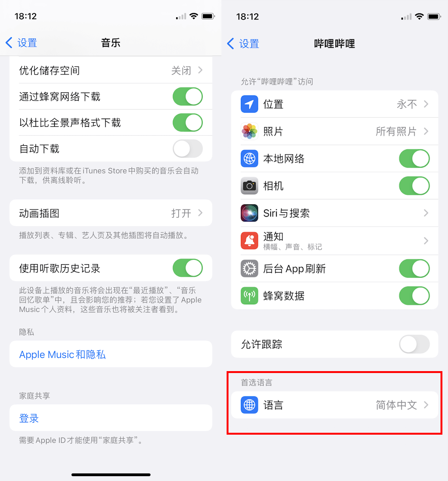This screenshot has width=448, height=481.
Task: Tap the local network globe icon
Action: (249, 158)
